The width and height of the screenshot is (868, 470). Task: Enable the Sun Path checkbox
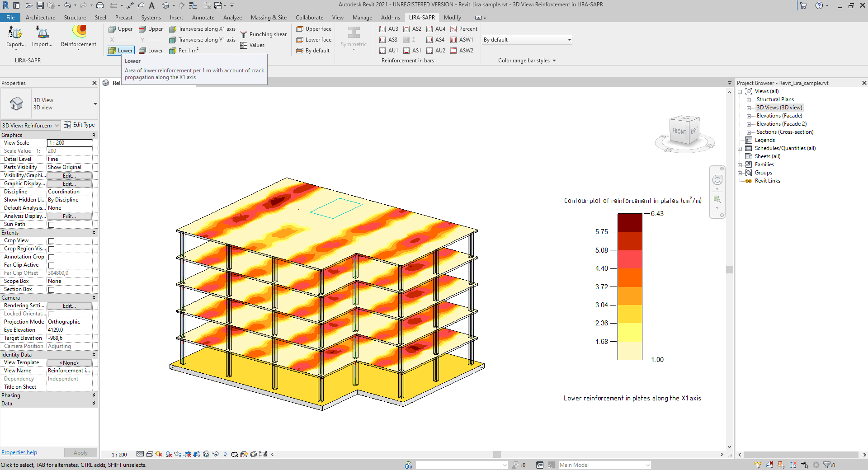(x=52, y=225)
